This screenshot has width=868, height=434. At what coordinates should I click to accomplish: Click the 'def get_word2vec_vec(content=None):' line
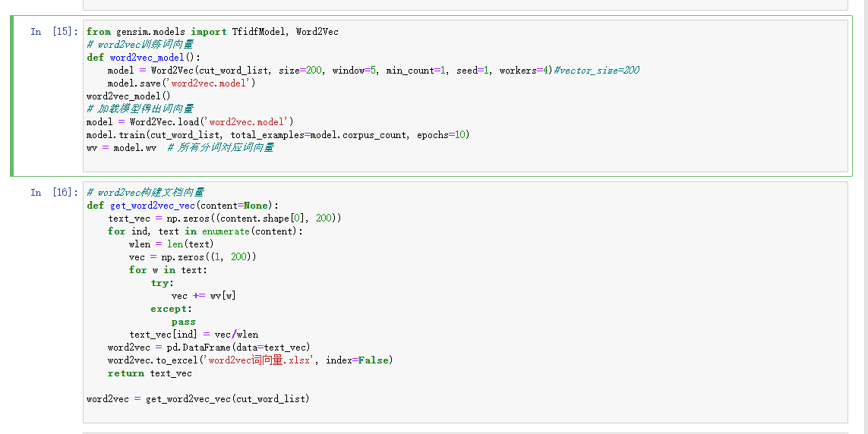coord(183,205)
